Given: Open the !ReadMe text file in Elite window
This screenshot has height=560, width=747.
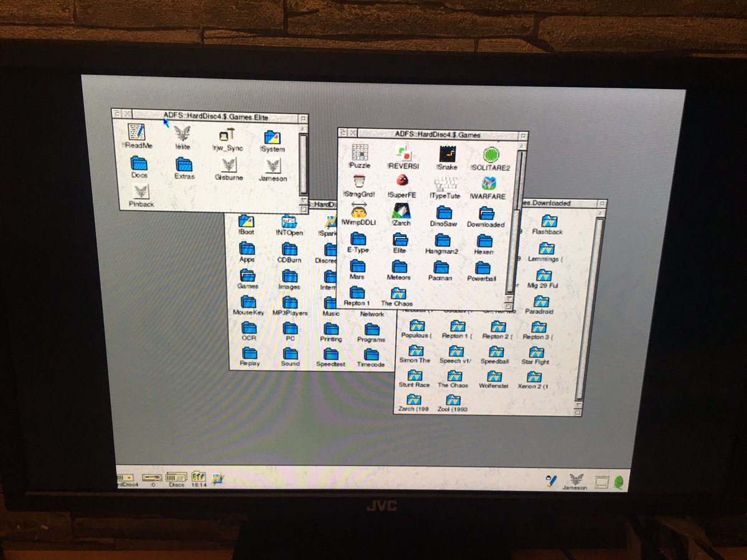Looking at the screenshot, I should [136, 132].
